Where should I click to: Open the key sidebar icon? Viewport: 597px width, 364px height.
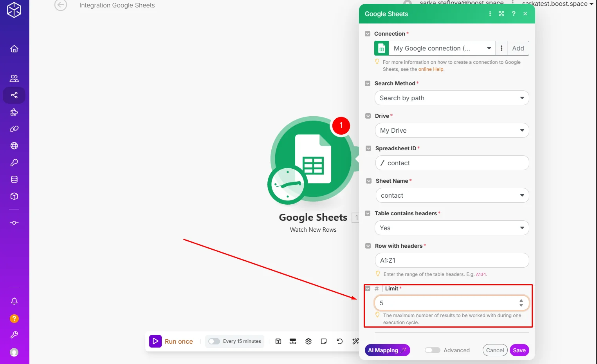click(14, 162)
